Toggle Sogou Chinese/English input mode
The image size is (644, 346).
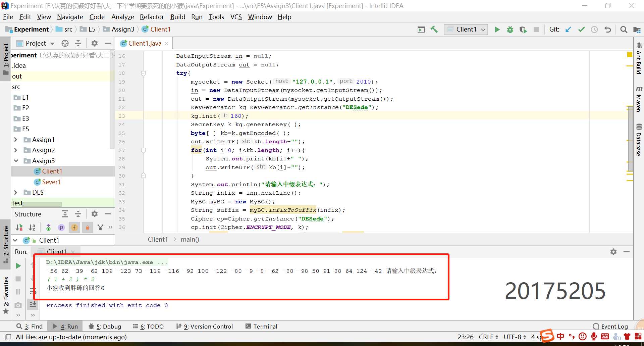(x=560, y=336)
